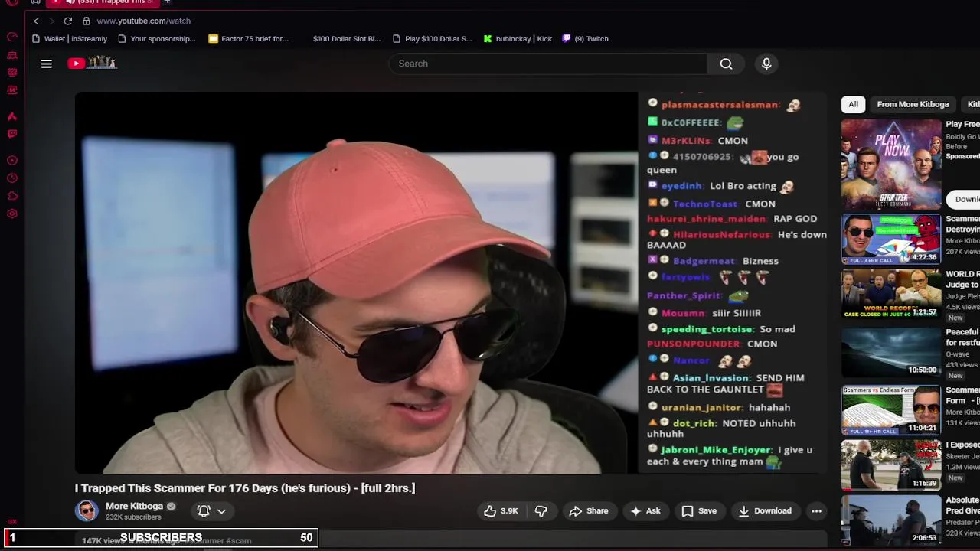Viewport: 980px width, 551px height.
Task: Open GX Cleaner broom icon in sidebar
Action: (11, 55)
